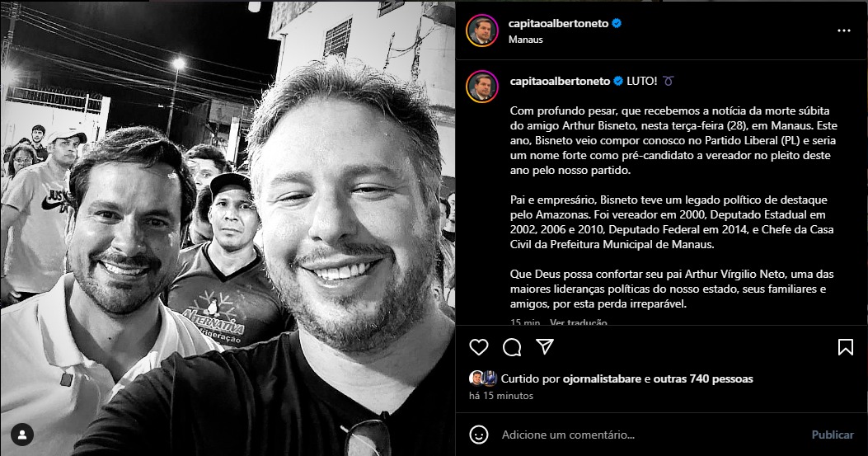Open emoji picker in the comment box

pos(479,435)
